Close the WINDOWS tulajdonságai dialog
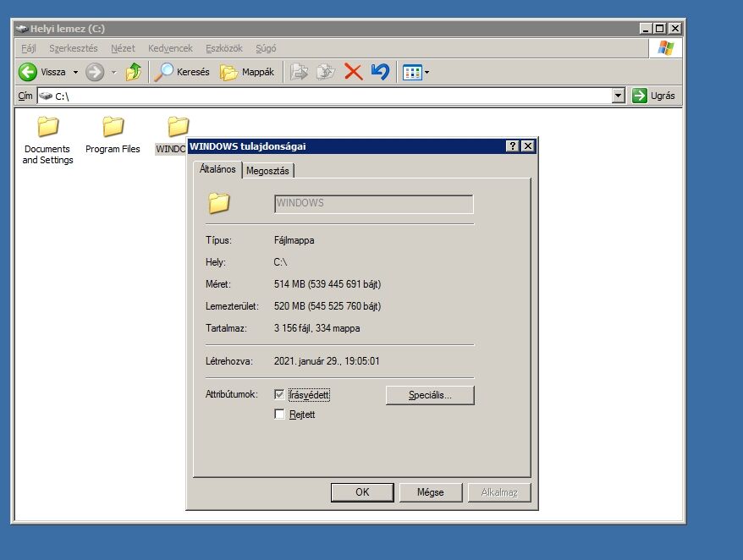This screenshot has height=560, width=743. coord(528,146)
